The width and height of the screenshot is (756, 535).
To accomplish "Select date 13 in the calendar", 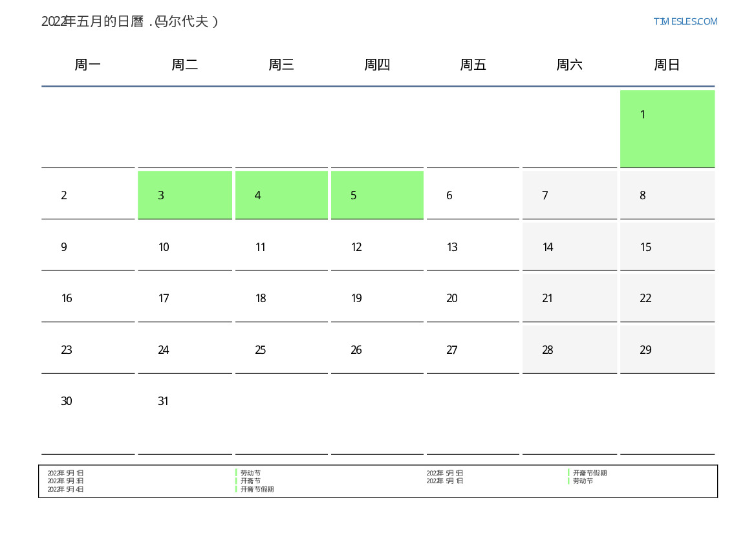I will [452, 247].
